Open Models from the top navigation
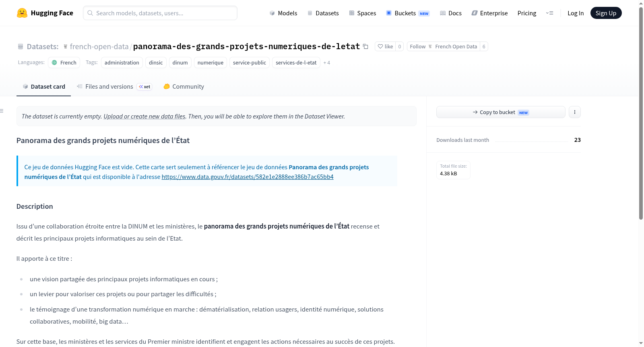The image size is (644, 347). click(283, 13)
